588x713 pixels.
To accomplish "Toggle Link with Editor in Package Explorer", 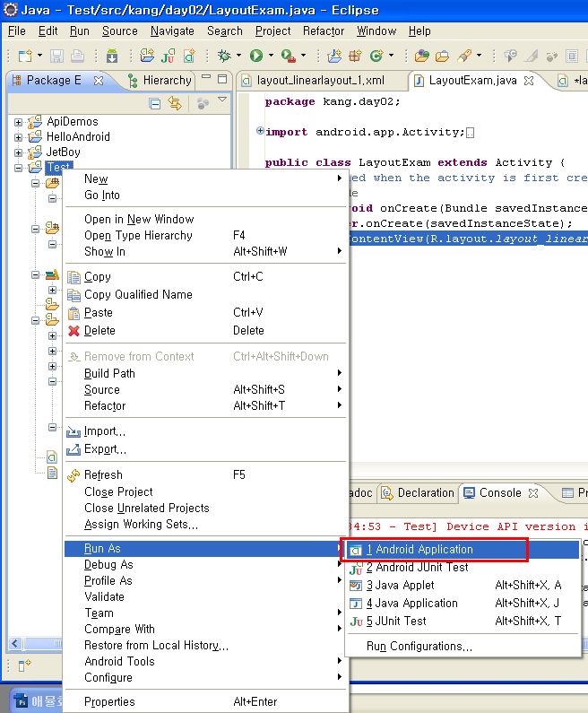I will [x=175, y=104].
